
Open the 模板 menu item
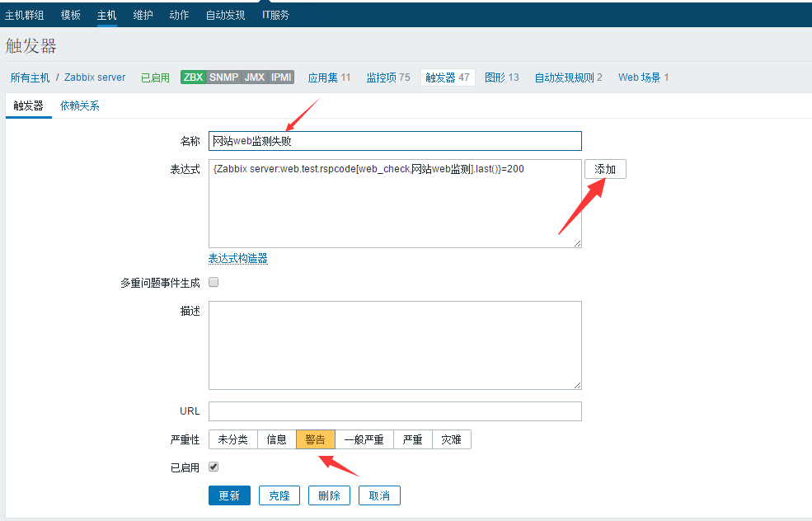click(70, 15)
